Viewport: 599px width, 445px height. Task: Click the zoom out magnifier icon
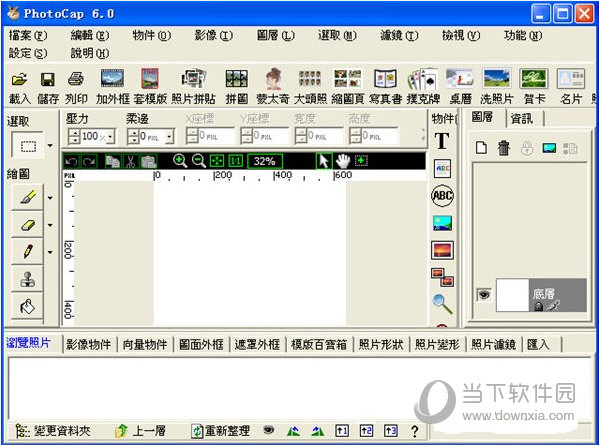[x=199, y=161]
